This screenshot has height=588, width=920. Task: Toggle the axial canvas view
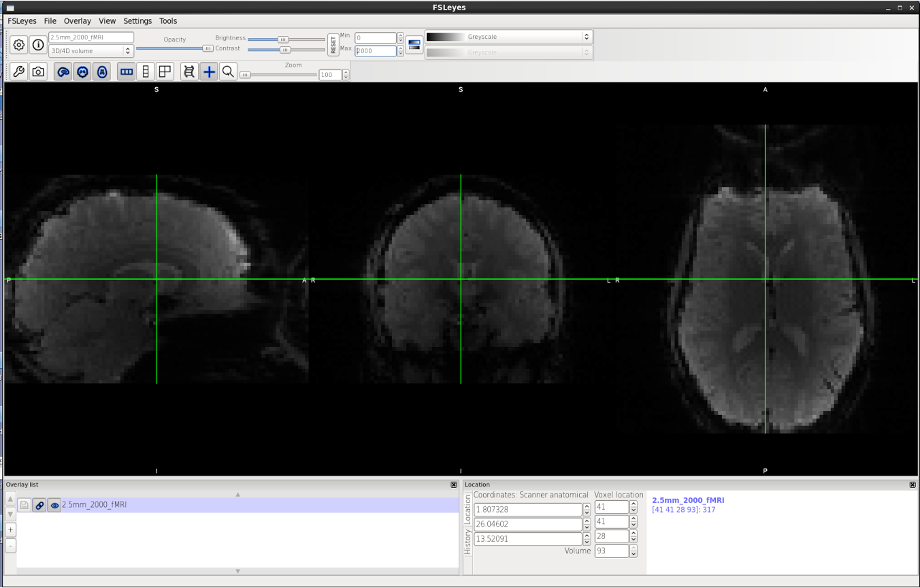click(x=102, y=71)
